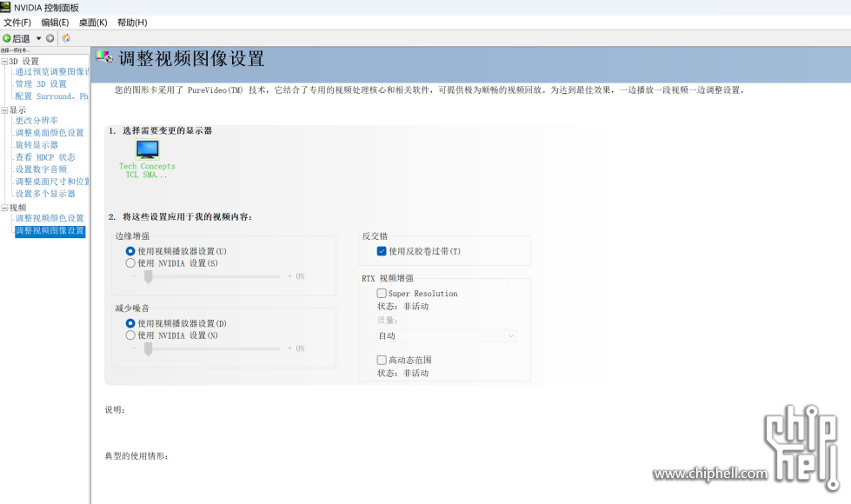Open the 编辑(E) menu
The height and width of the screenshot is (504, 851).
coord(55,23)
